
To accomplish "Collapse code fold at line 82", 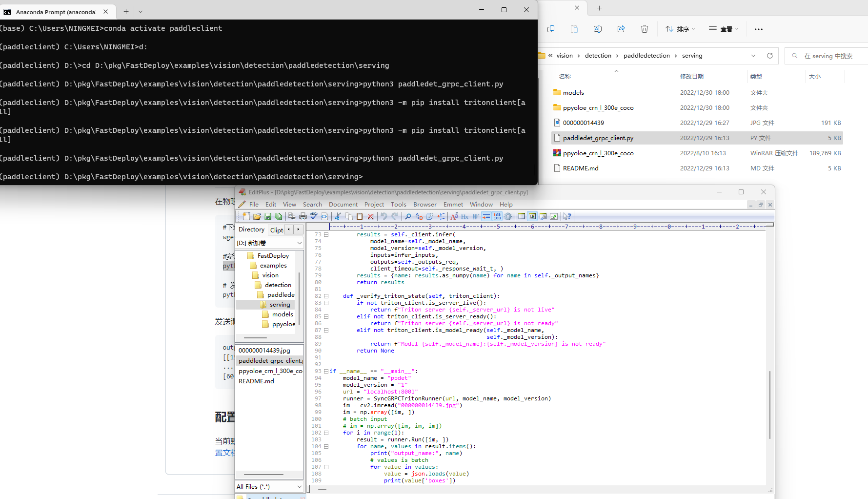I will tap(326, 296).
